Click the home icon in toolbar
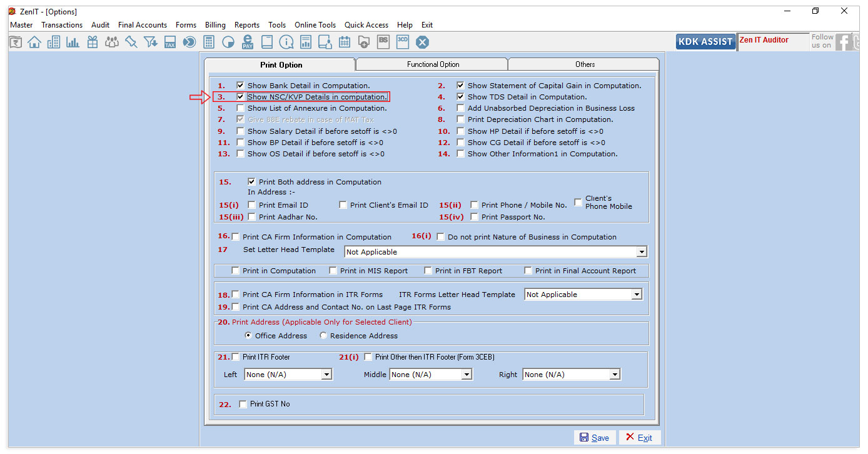Screen dimensions: 868x454 34,42
